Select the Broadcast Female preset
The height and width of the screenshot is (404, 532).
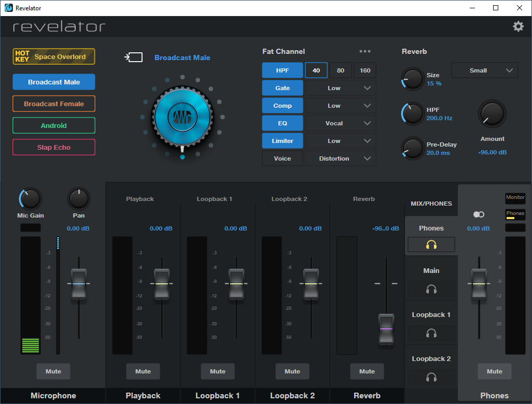point(54,104)
